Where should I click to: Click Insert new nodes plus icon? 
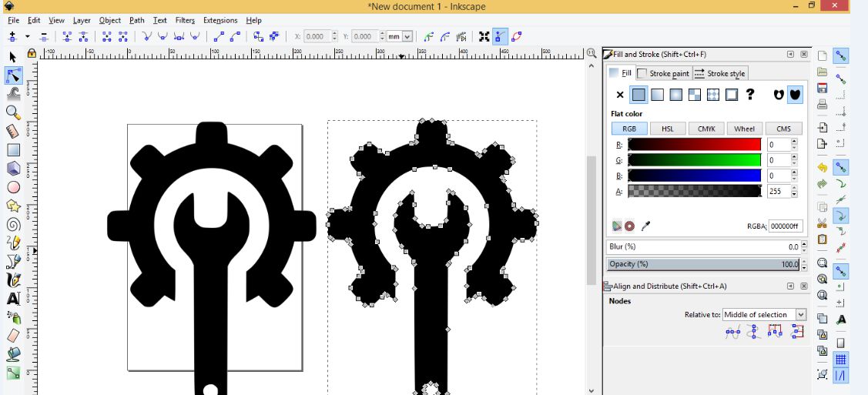point(13,36)
